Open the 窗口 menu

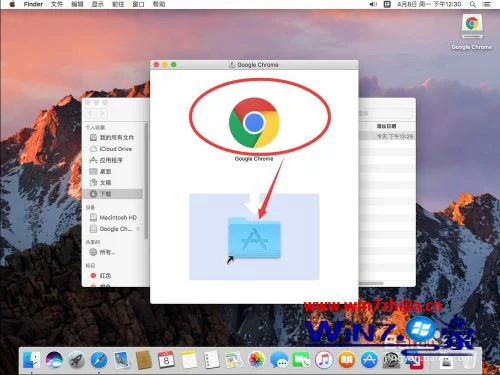138,4
